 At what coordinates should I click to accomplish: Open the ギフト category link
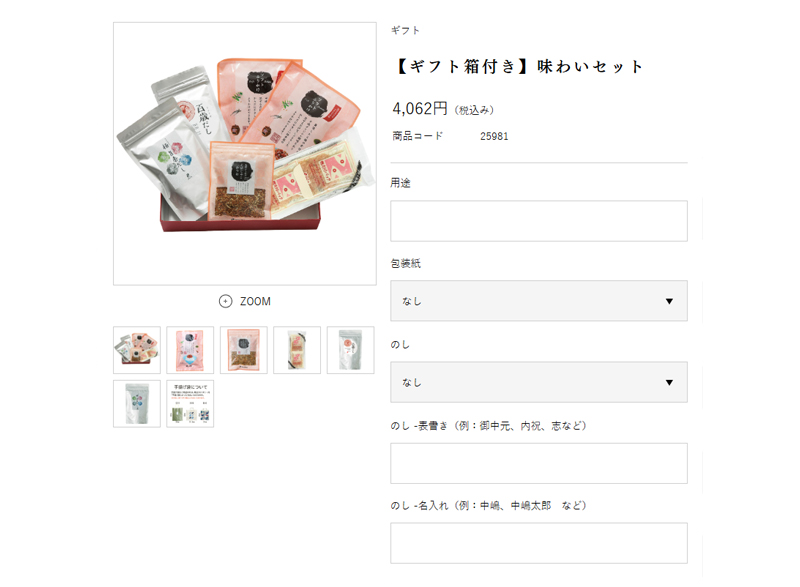(x=405, y=31)
